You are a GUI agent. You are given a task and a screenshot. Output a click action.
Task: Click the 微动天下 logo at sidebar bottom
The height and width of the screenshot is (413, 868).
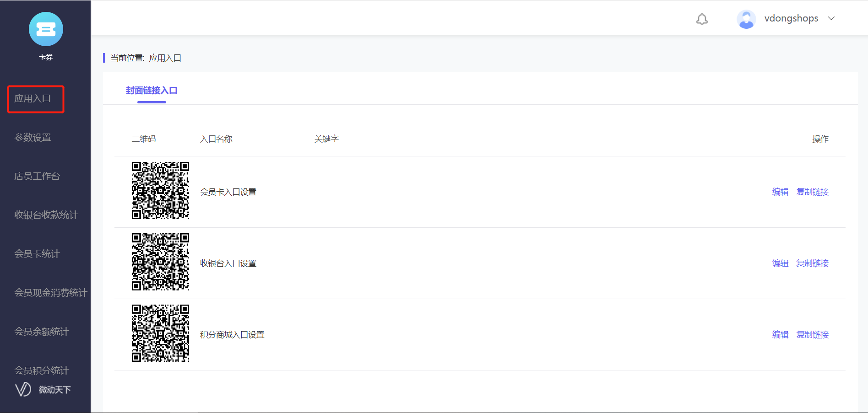tap(43, 389)
